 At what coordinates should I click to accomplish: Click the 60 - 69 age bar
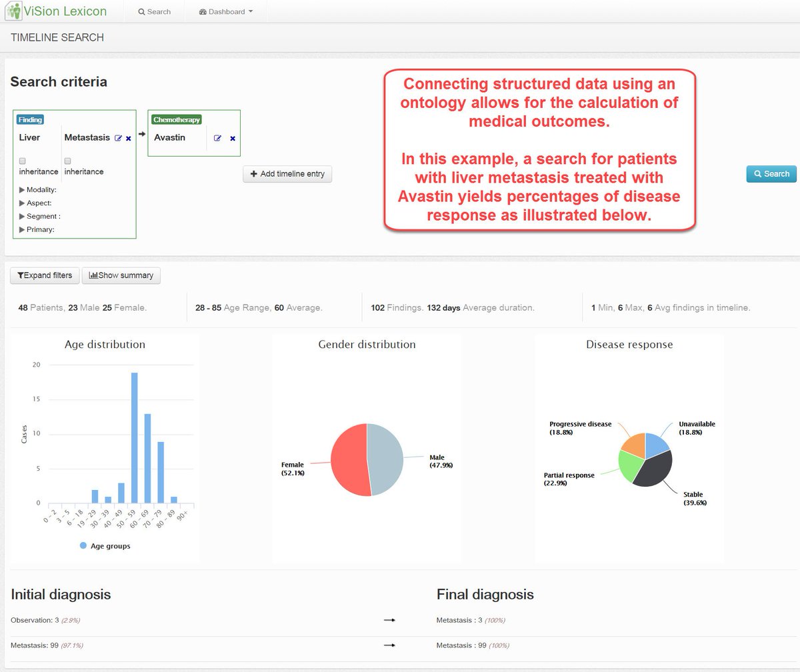[x=147, y=459]
